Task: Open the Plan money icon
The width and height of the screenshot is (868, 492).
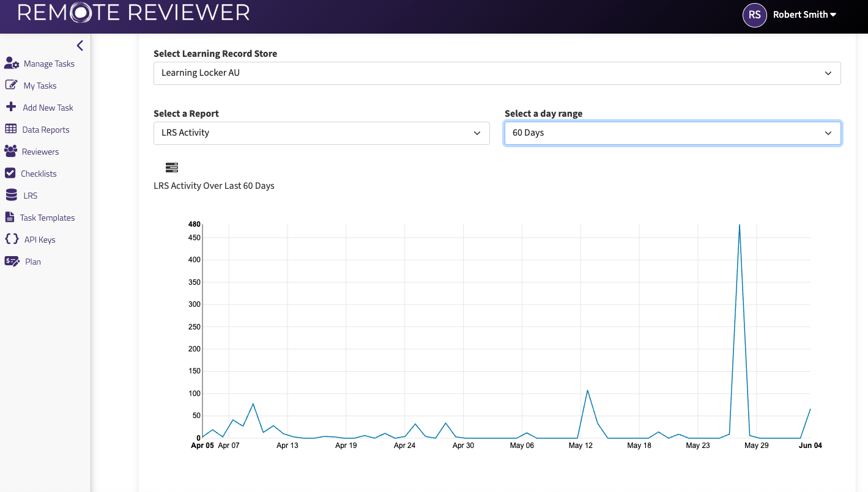Action: [x=12, y=261]
